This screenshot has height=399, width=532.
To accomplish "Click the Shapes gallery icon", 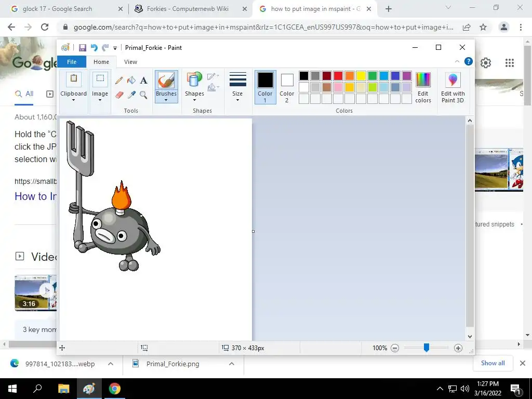I will (194, 80).
